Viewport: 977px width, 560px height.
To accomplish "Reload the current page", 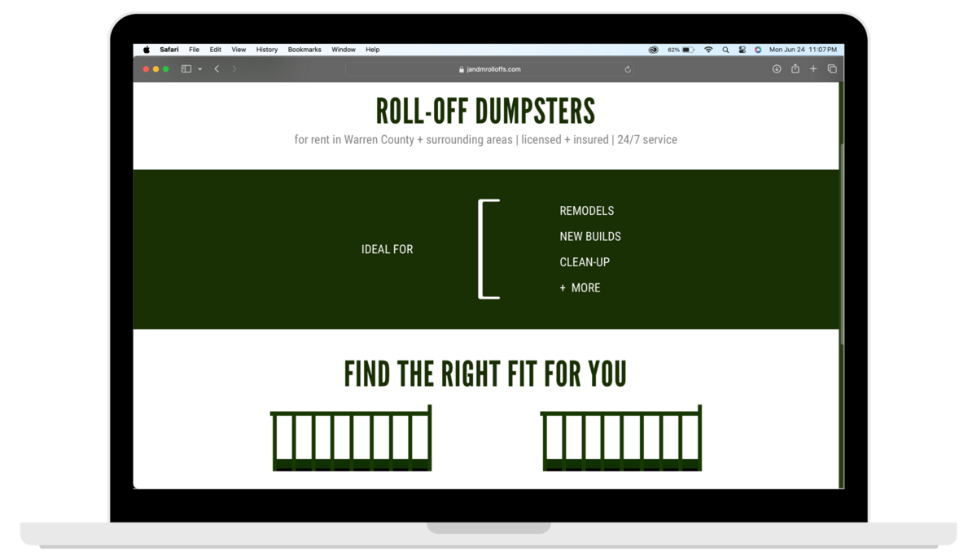I will pos(628,69).
